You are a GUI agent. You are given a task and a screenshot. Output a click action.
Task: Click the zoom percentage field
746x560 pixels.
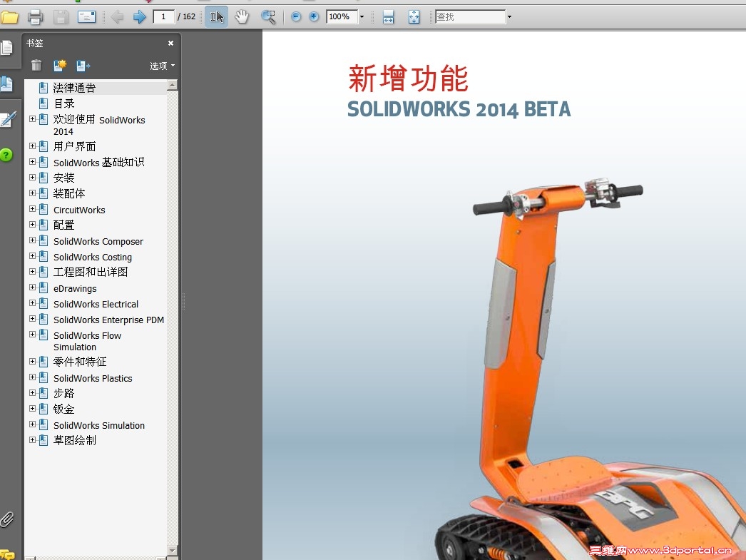(x=342, y=16)
